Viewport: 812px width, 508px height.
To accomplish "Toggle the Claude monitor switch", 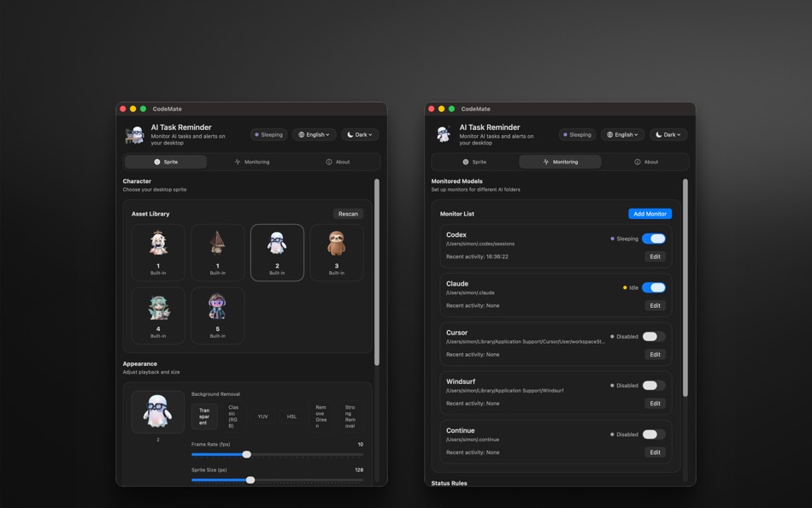I will tap(654, 287).
